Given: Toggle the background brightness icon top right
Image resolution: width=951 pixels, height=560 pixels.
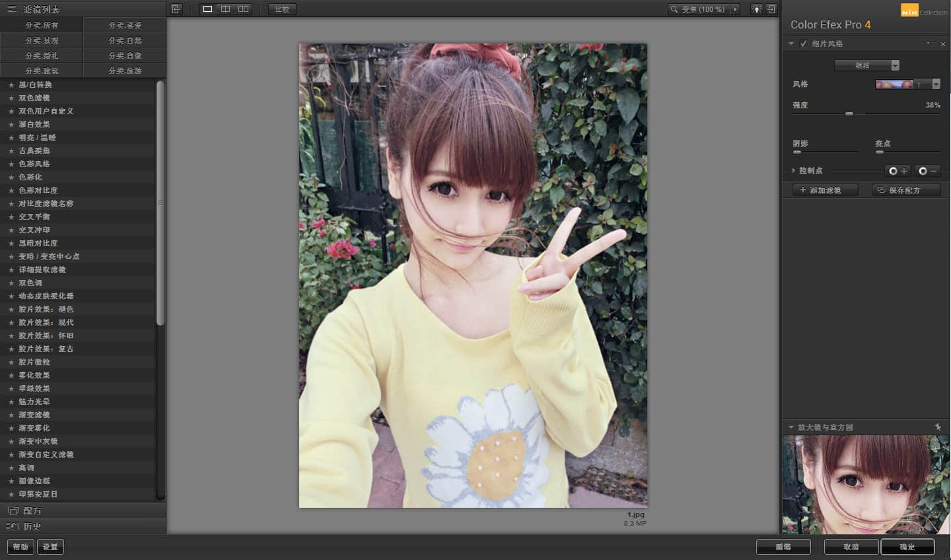Looking at the screenshot, I should (757, 9).
